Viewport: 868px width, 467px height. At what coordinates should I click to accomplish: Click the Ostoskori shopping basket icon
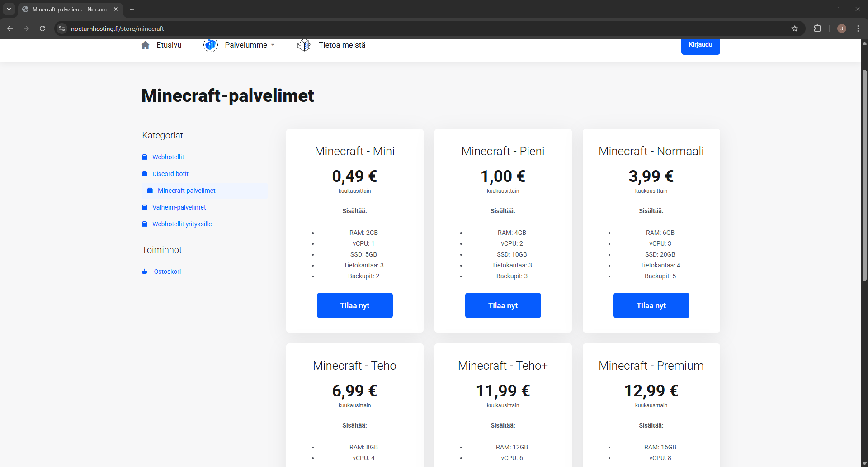click(x=145, y=272)
